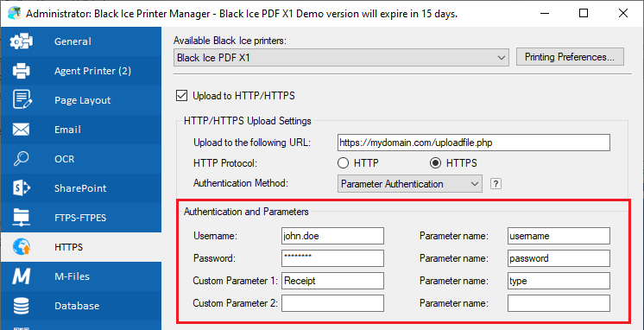
Task: Expand the Available Black Ice printers dropdown
Action: (341, 58)
